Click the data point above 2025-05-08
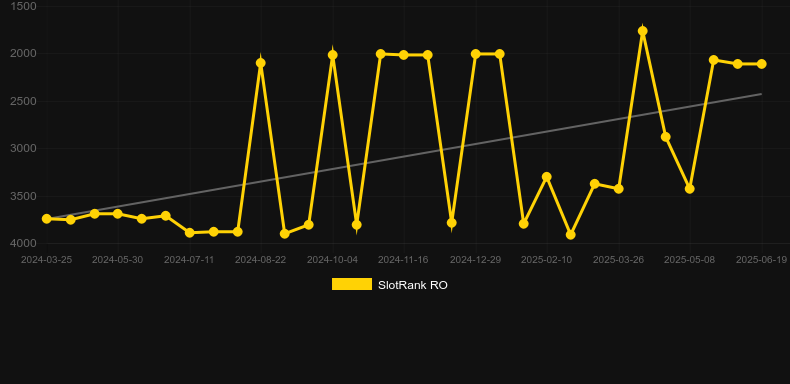This screenshot has width=790, height=384. click(690, 188)
